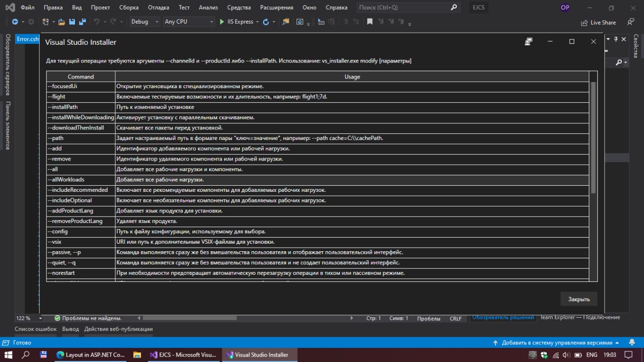Click the Закрыть button in installer dialog
Image resolution: width=644 pixels, height=362 pixels.
pyautogui.click(x=579, y=299)
